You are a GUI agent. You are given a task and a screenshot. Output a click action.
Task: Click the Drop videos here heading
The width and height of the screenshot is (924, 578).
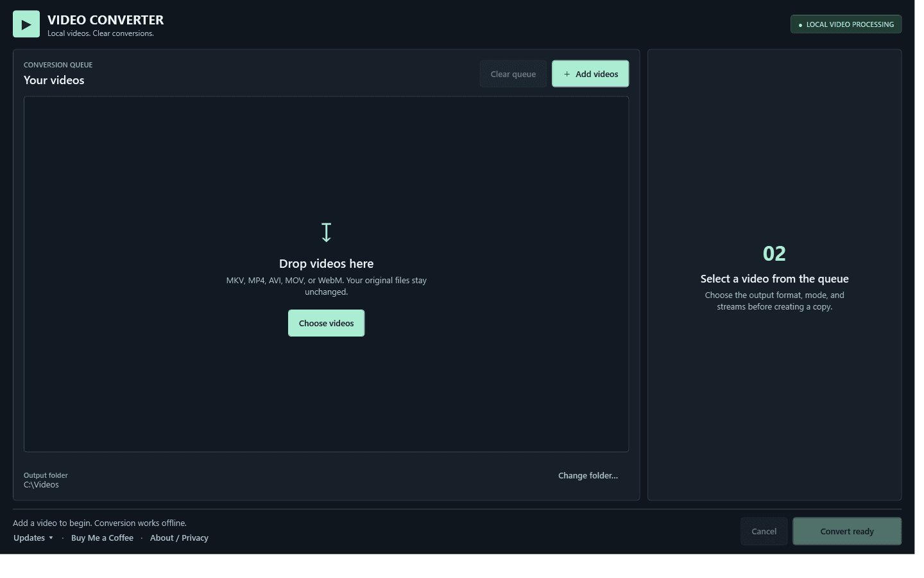pos(326,264)
